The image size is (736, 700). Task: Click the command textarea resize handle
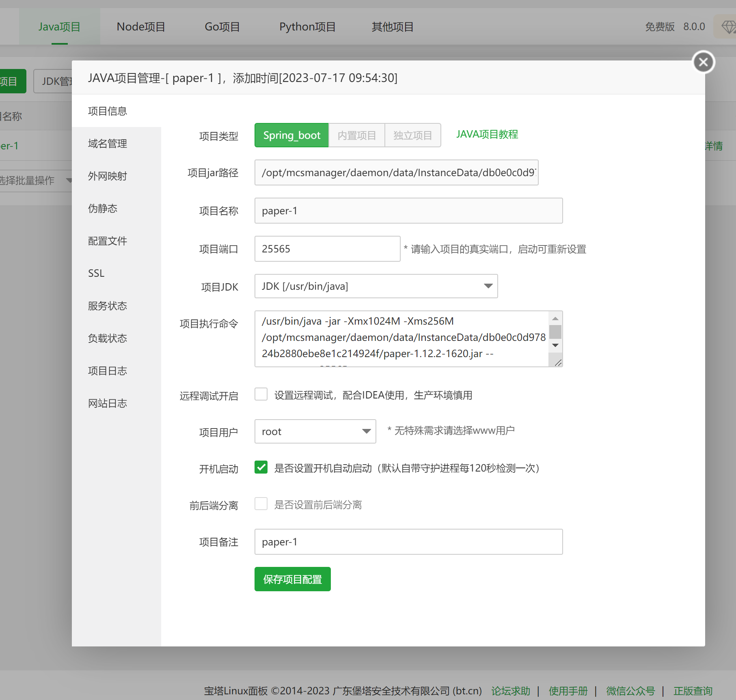pyautogui.click(x=558, y=363)
